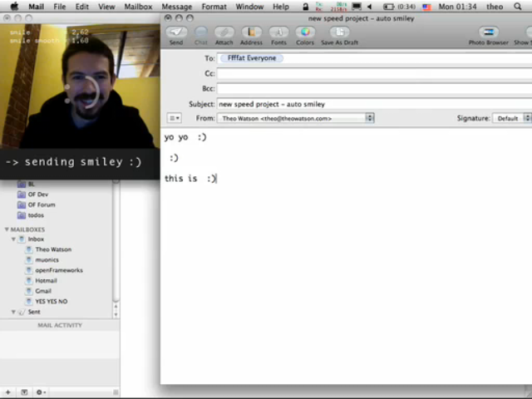Open the Fonts panel
Image resolution: width=532 pixels, height=399 pixels.
(x=279, y=32)
